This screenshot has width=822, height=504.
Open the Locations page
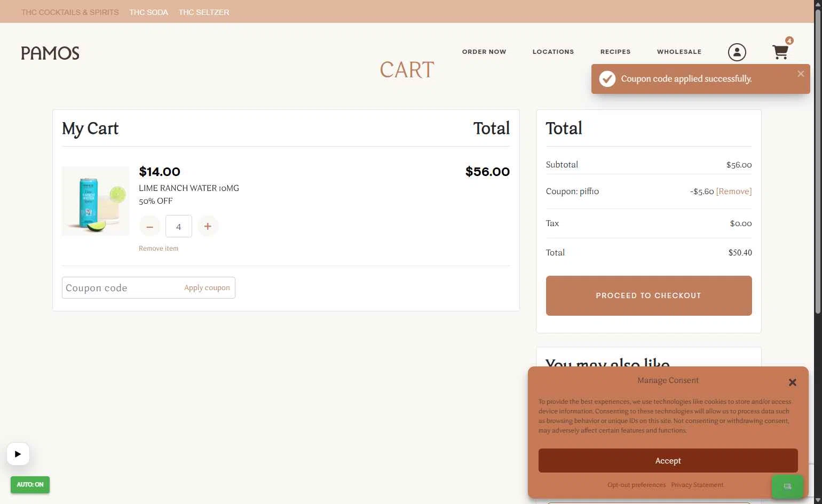click(553, 52)
